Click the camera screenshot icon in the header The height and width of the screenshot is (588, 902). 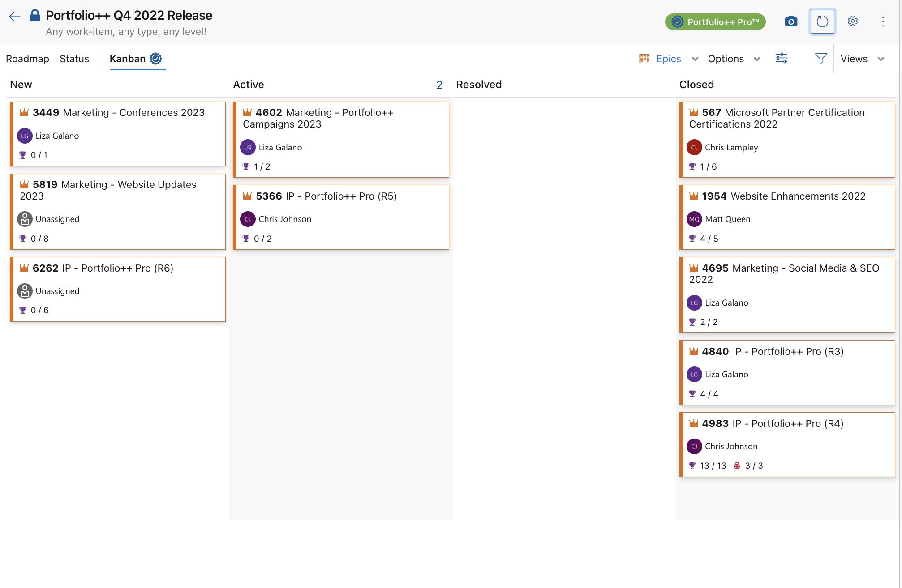coord(791,21)
